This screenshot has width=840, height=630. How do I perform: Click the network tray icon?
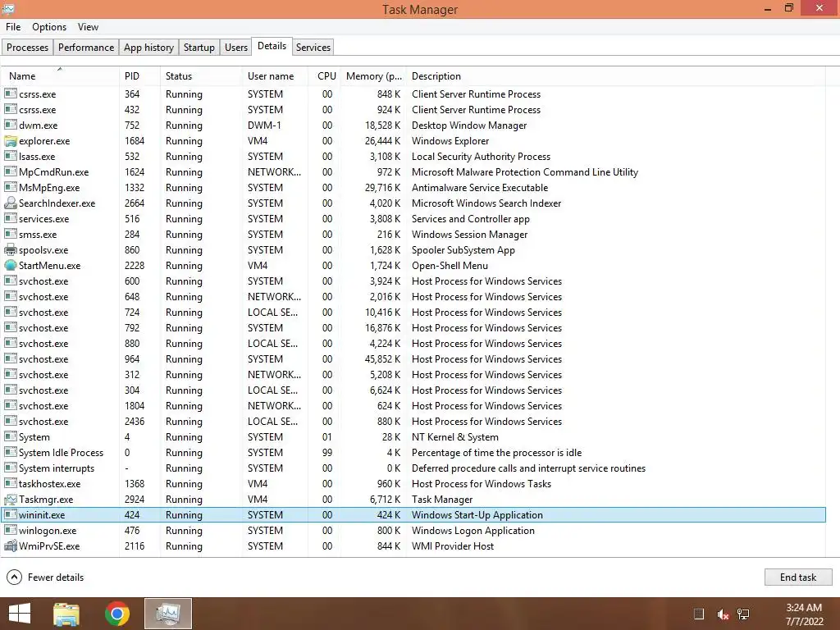click(x=743, y=614)
